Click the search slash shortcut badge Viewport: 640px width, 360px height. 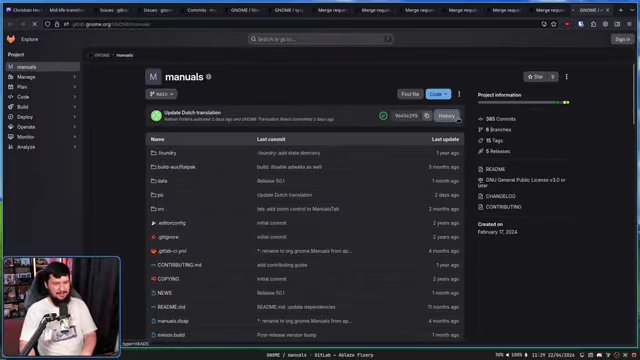388,39
